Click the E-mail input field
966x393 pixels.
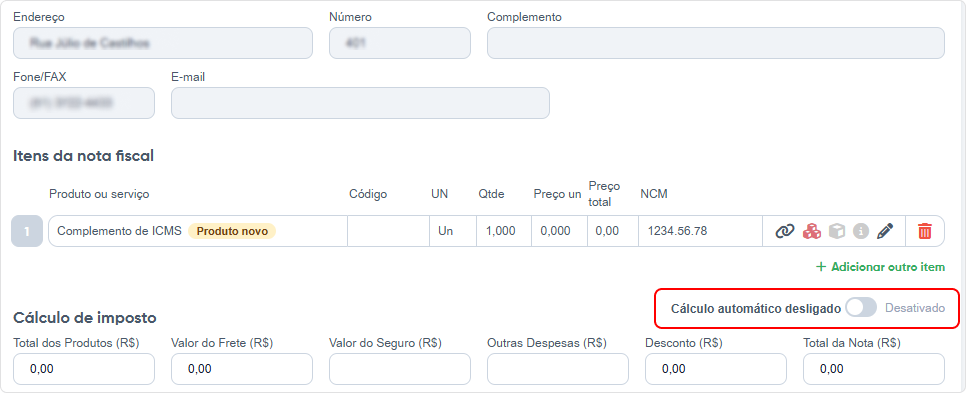tap(360, 103)
